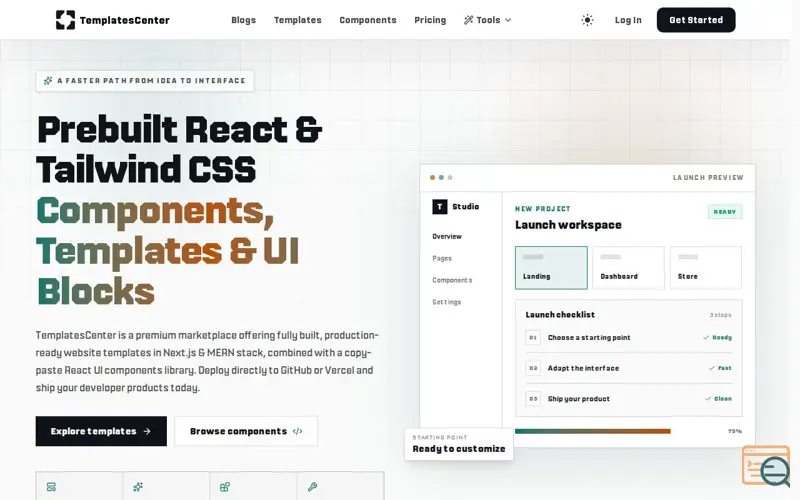
Task: Open the Tools dropdown menu
Action: coord(487,20)
